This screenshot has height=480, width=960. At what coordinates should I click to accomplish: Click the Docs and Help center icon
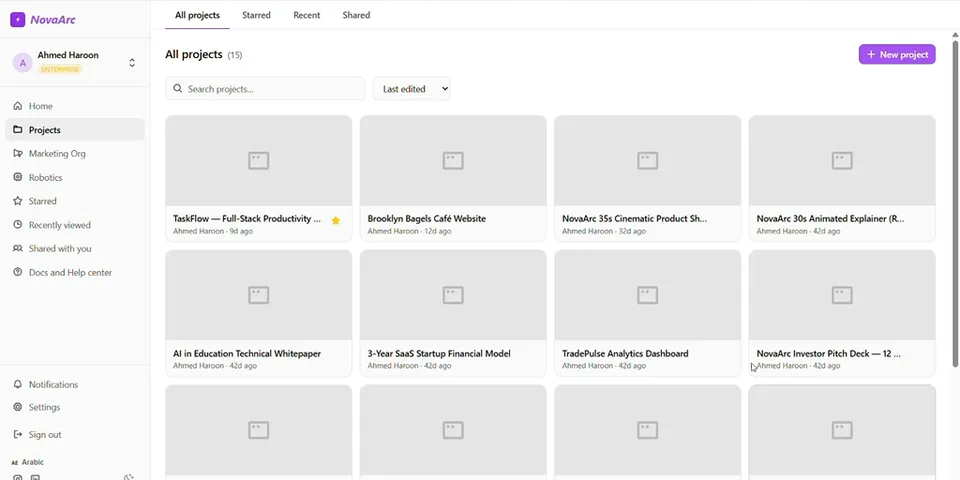click(18, 272)
